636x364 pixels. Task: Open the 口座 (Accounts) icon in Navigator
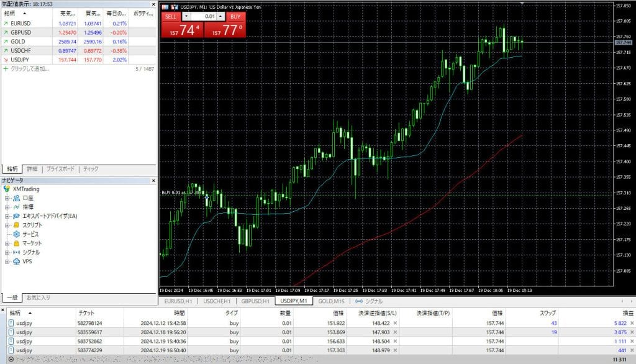[17, 198]
